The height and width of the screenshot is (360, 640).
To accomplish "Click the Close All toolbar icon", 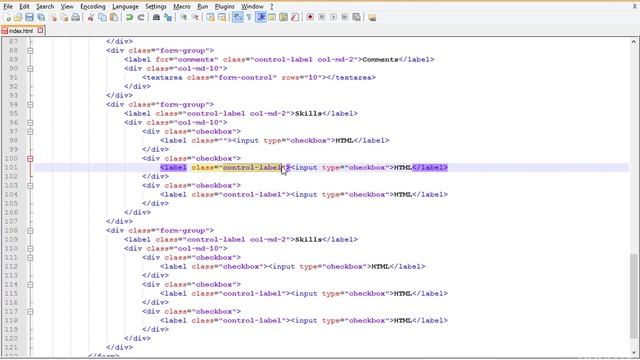I will click(x=64, y=18).
